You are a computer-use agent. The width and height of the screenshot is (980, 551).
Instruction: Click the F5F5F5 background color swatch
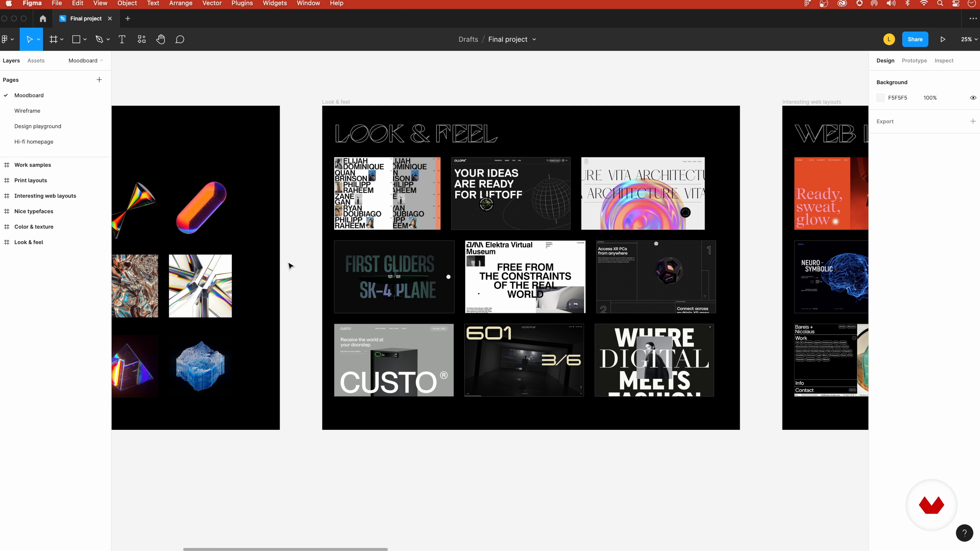pos(880,98)
